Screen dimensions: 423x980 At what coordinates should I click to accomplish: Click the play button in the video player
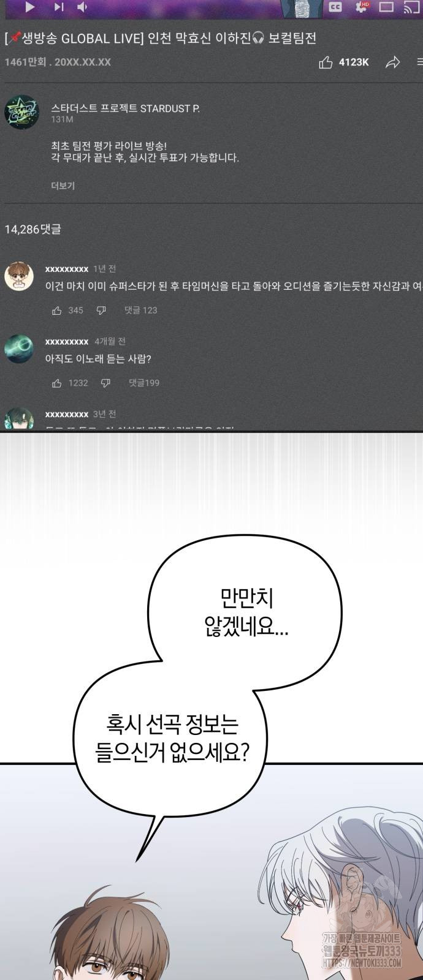click(x=29, y=7)
